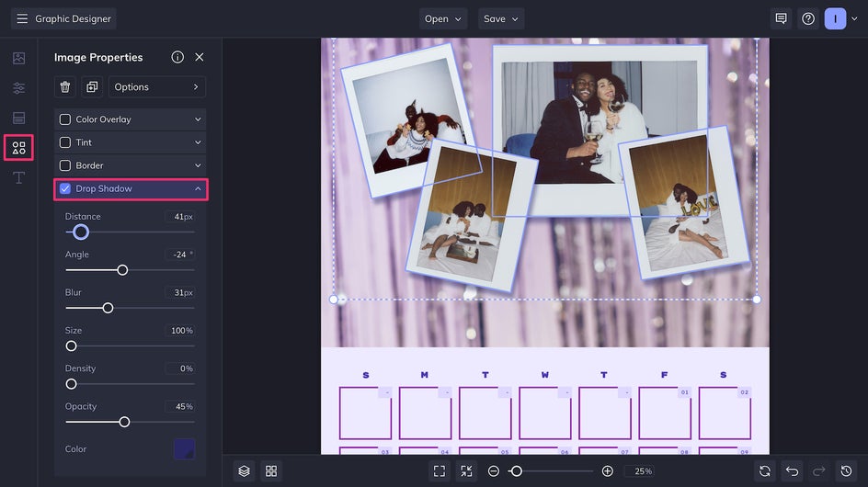Collapse the Drop Shadow section chevron
Viewport: 868px width, 487px height.
198,188
